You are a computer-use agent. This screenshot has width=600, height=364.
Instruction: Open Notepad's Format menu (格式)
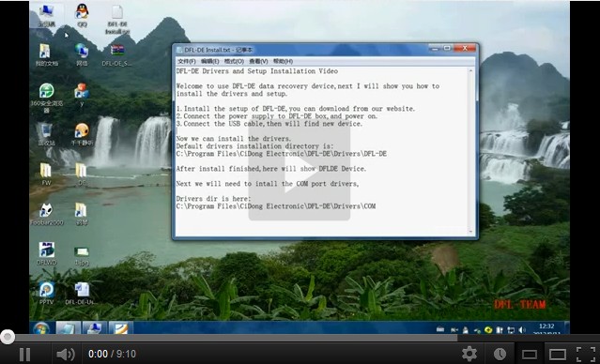[x=234, y=61]
